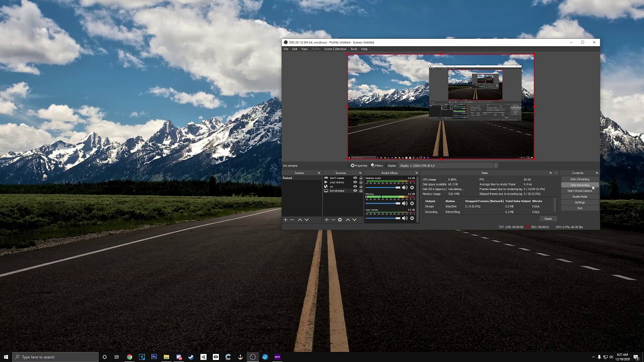Mute the 'your money' audio track
The height and width of the screenshot is (362, 644).
click(x=405, y=218)
